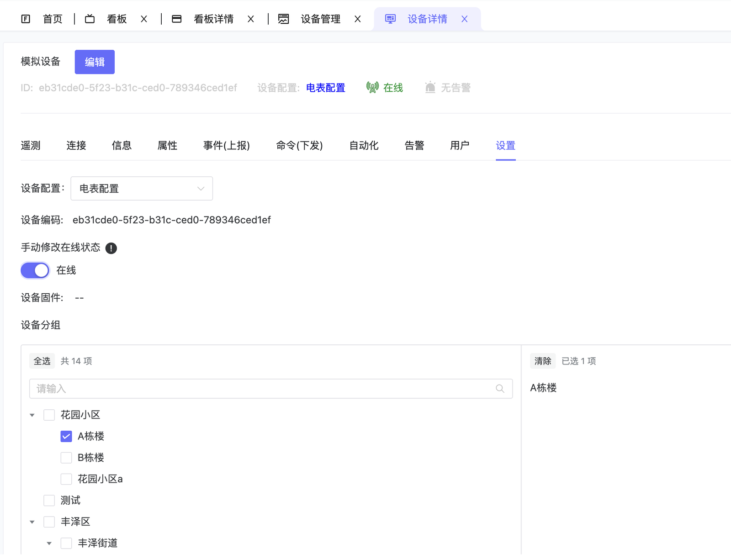This screenshot has width=731, height=560.
Task: Check the 测试 group checkbox
Action: (x=49, y=501)
